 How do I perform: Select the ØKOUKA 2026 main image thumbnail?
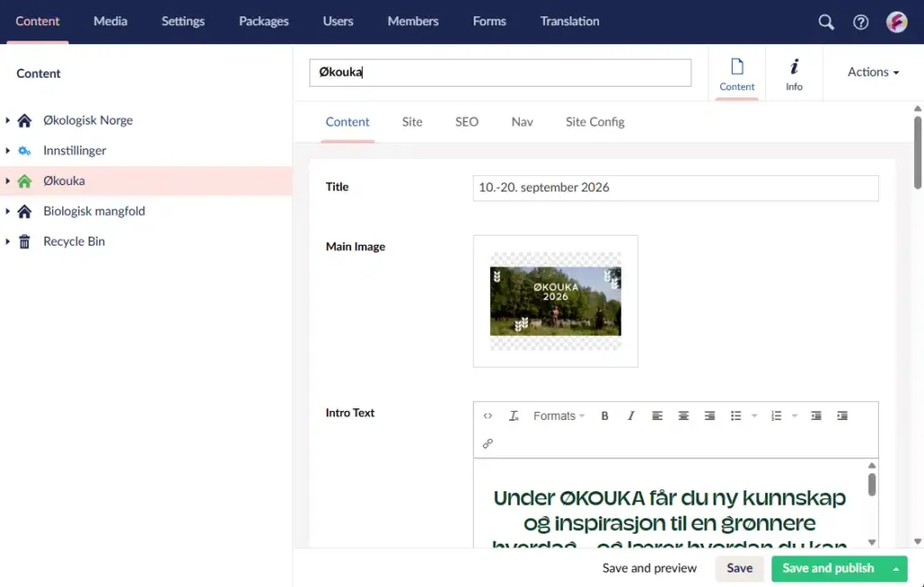pos(555,301)
